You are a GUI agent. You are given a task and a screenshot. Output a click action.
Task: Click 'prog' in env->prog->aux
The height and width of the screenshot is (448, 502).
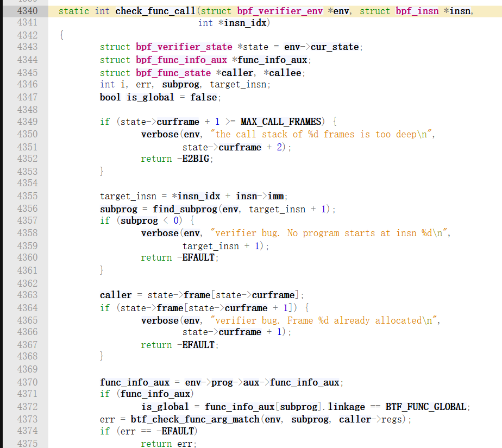coord(222,382)
